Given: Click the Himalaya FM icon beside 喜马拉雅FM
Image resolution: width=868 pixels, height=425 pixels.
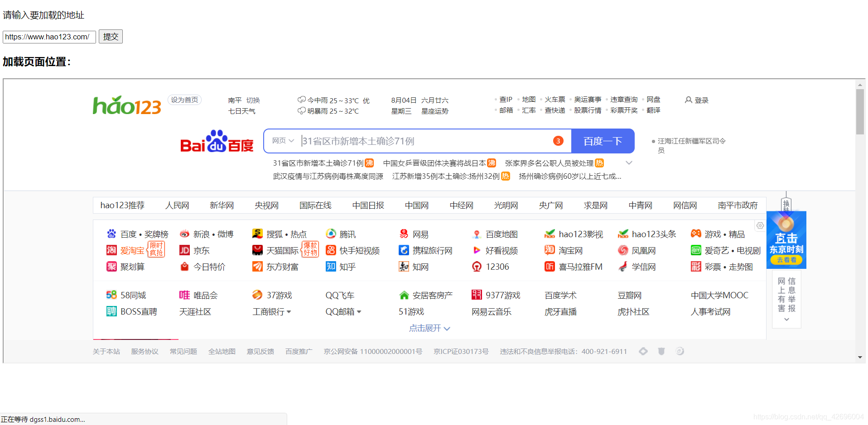Looking at the screenshot, I should click(x=550, y=267).
